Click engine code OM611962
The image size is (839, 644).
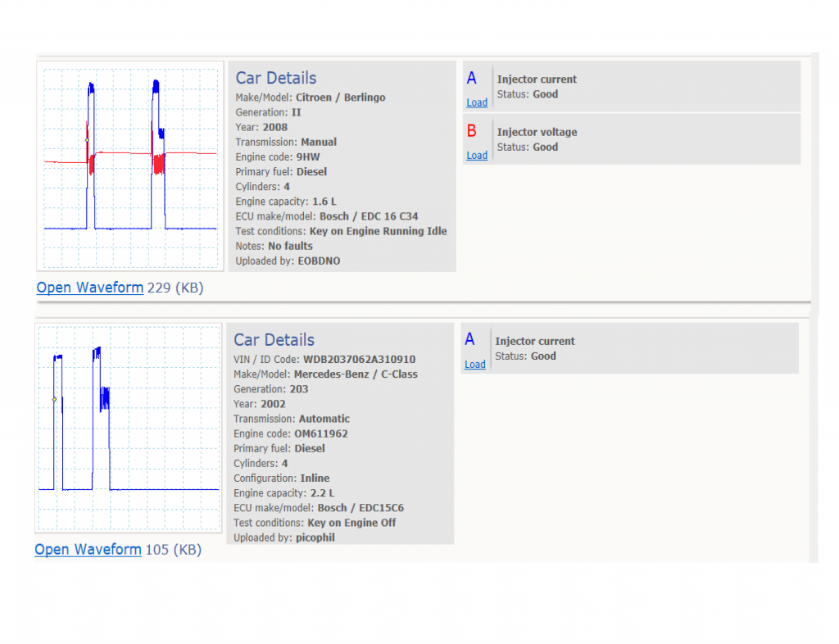[321, 433]
